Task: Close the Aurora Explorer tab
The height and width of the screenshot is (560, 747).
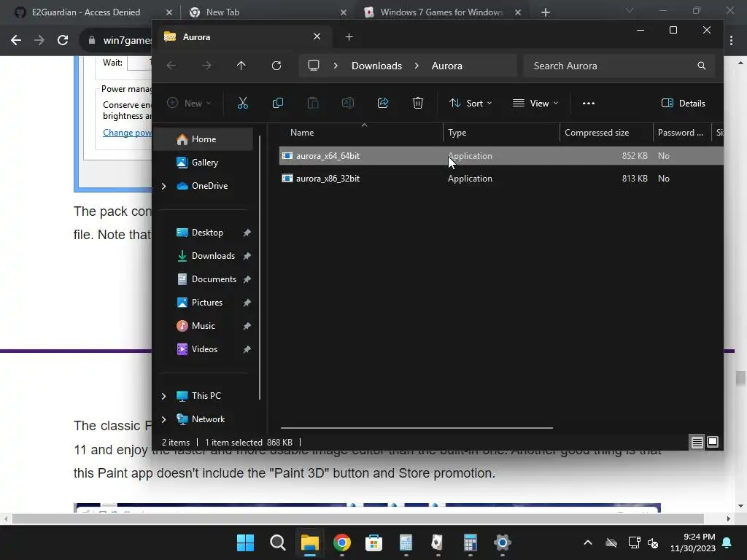Action: (x=317, y=36)
